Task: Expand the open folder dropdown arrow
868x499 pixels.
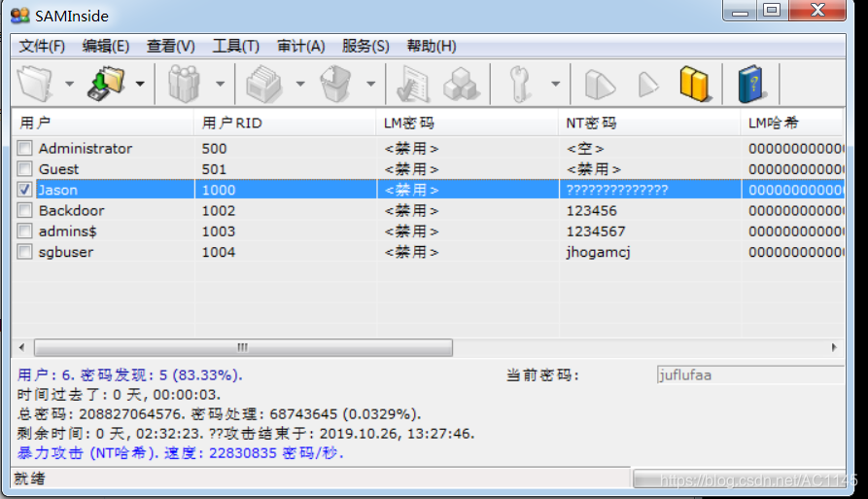Action: [69, 85]
